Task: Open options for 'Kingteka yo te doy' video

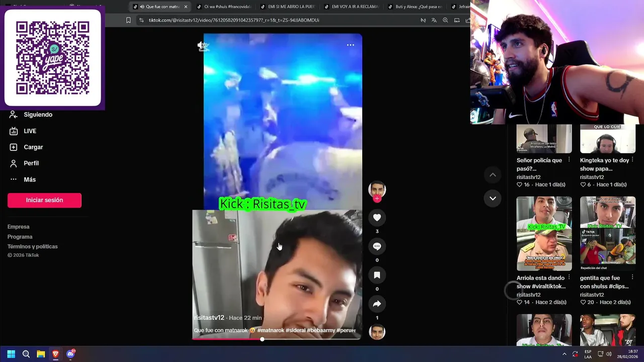Action: 632,160
